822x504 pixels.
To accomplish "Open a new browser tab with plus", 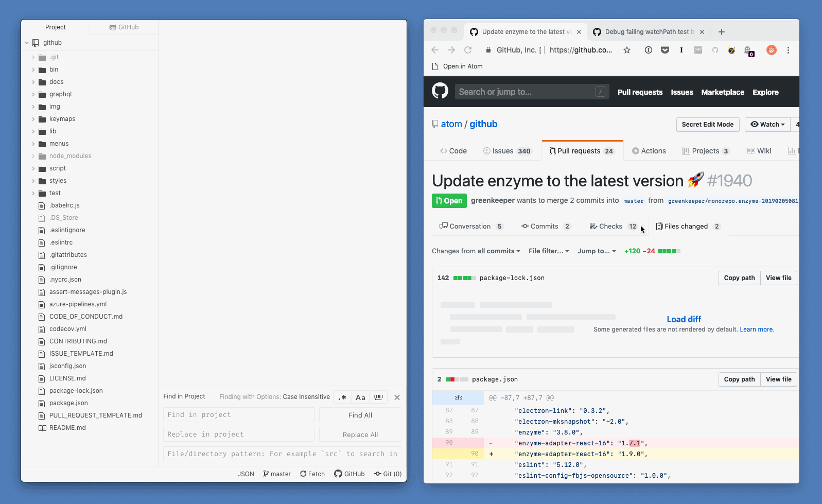I will (x=722, y=32).
